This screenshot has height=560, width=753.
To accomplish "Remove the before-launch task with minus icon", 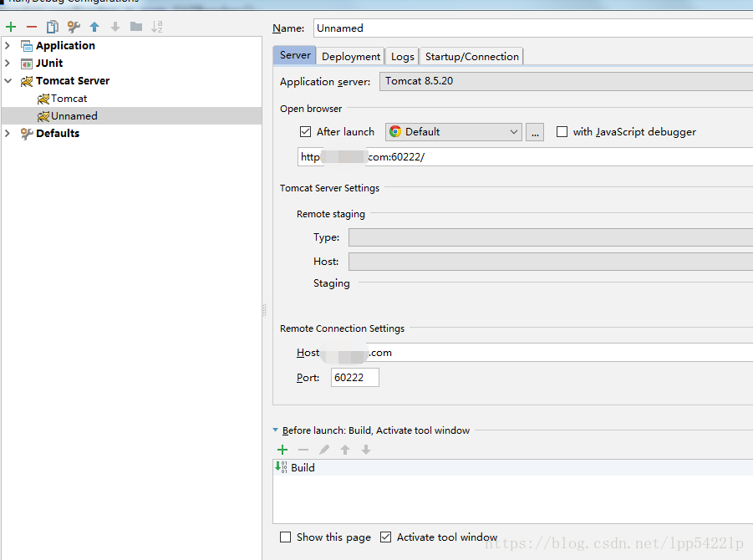I will click(x=303, y=450).
